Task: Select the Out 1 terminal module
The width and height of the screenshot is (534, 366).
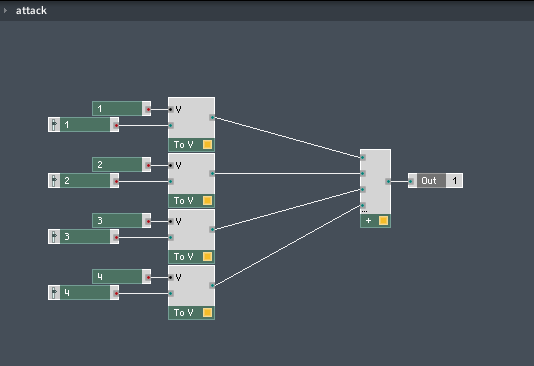Action: tap(435, 180)
